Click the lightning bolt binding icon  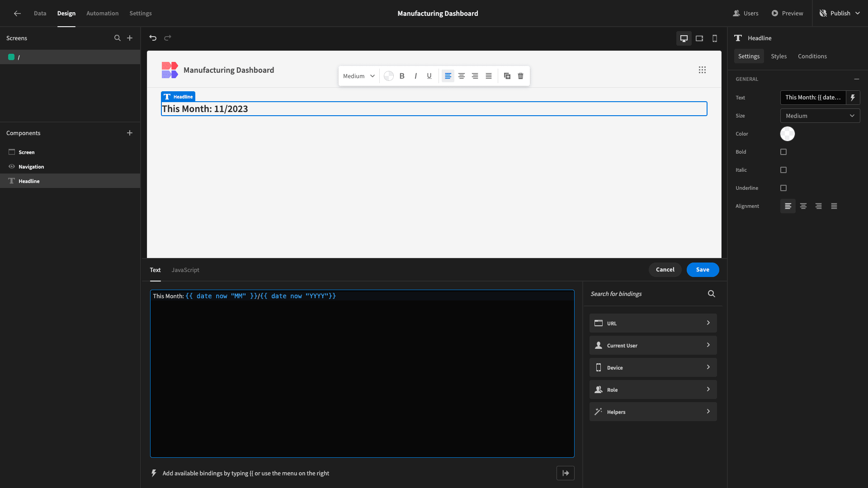tap(853, 97)
